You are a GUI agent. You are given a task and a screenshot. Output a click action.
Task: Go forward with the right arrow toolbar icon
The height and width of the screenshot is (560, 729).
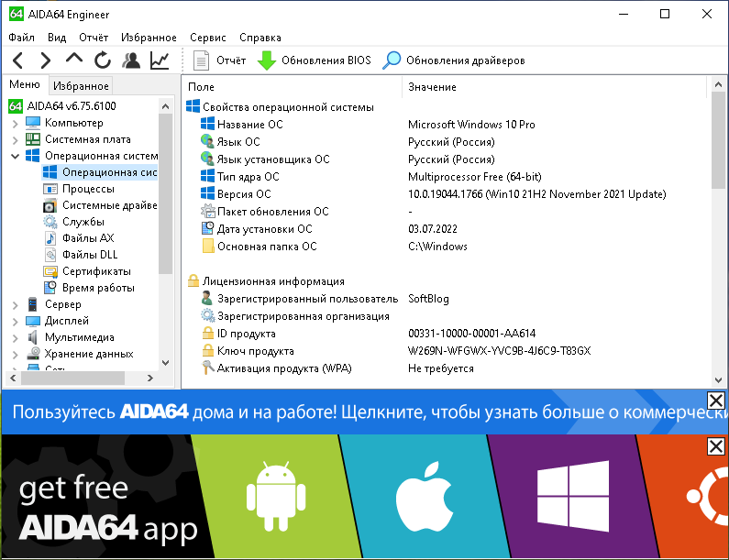click(45, 60)
